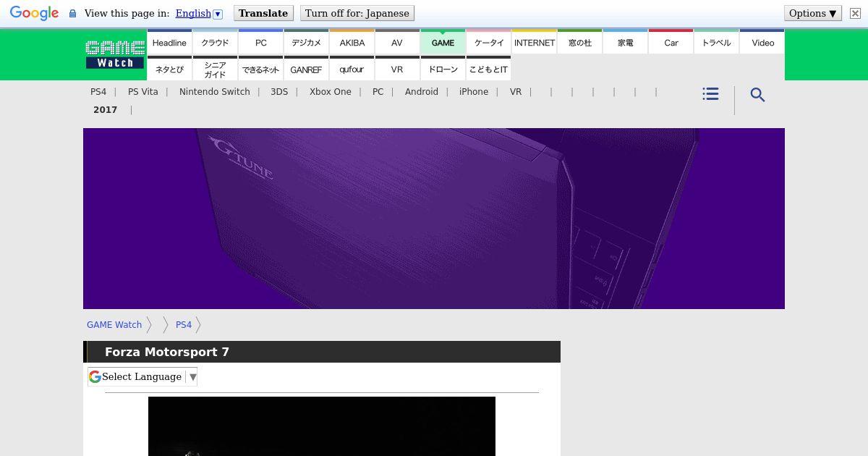This screenshot has width=868, height=456.
Task: Open the INTERNET tab
Action: 534,42
